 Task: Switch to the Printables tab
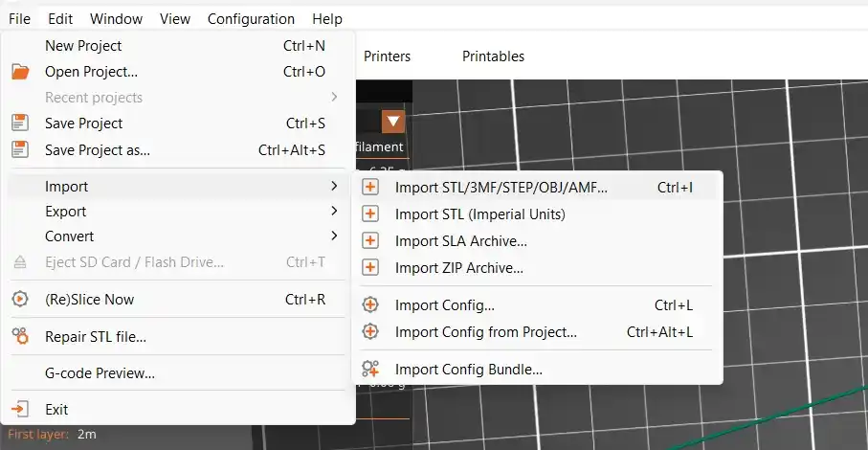[x=493, y=56]
